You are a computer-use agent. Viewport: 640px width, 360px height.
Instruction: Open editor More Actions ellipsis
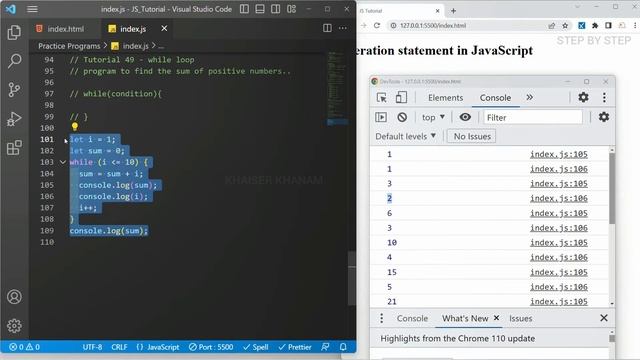point(343,28)
